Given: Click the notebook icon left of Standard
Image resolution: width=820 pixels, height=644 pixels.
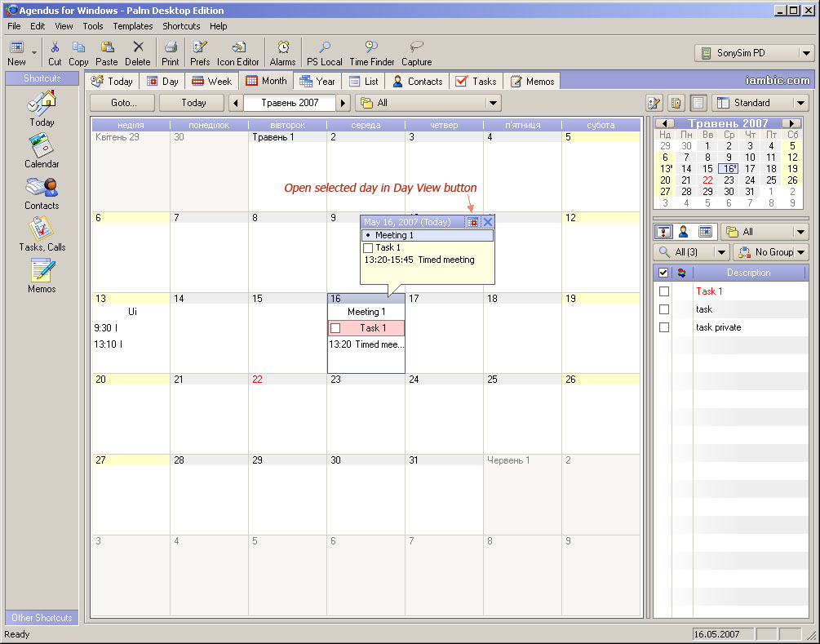Looking at the screenshot, I should click(676, 103).
